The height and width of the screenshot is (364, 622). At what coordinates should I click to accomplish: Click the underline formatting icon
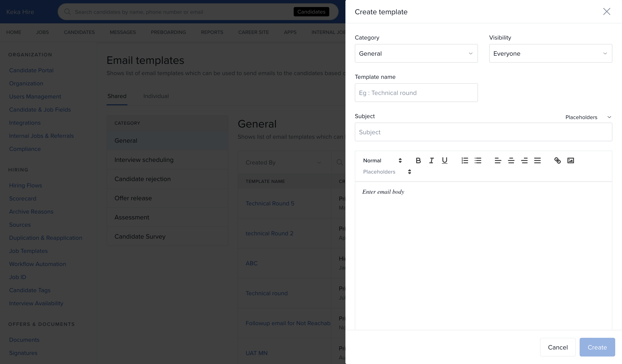(444, 160)
